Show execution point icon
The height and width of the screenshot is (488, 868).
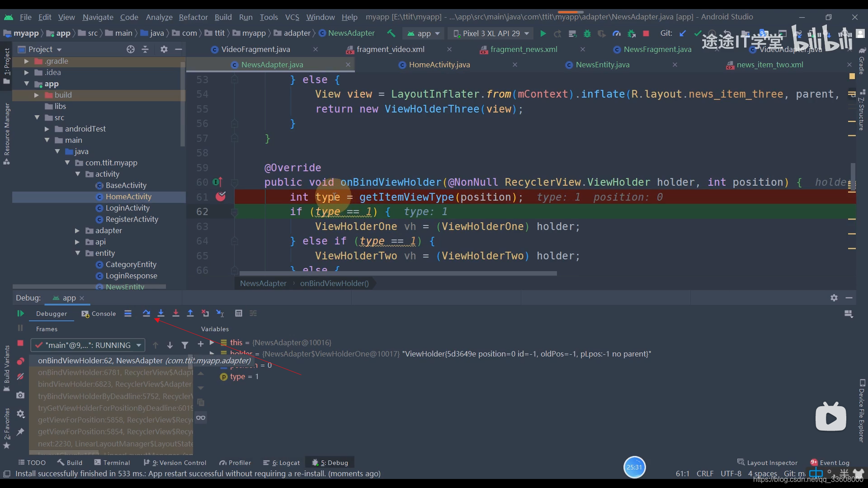click(128, 313)
